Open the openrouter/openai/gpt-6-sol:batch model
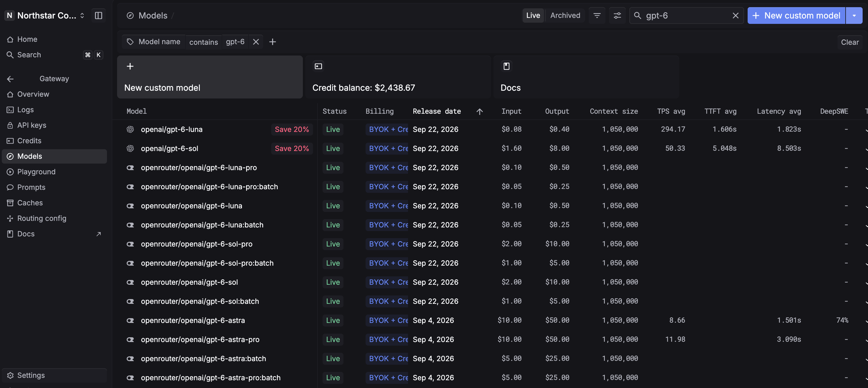Screen dimensions: 868x388 [x=200, y=301]
